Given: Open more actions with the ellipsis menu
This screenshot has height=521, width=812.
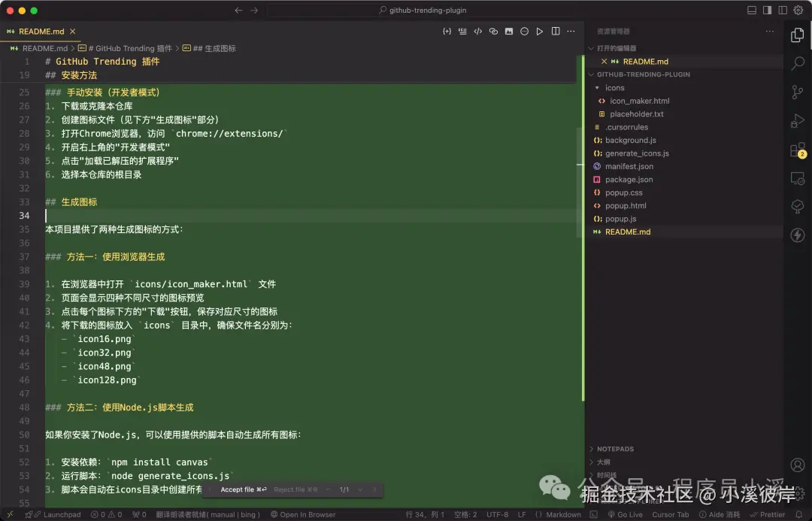Looking at the screenshot, I should coord(570,31).
